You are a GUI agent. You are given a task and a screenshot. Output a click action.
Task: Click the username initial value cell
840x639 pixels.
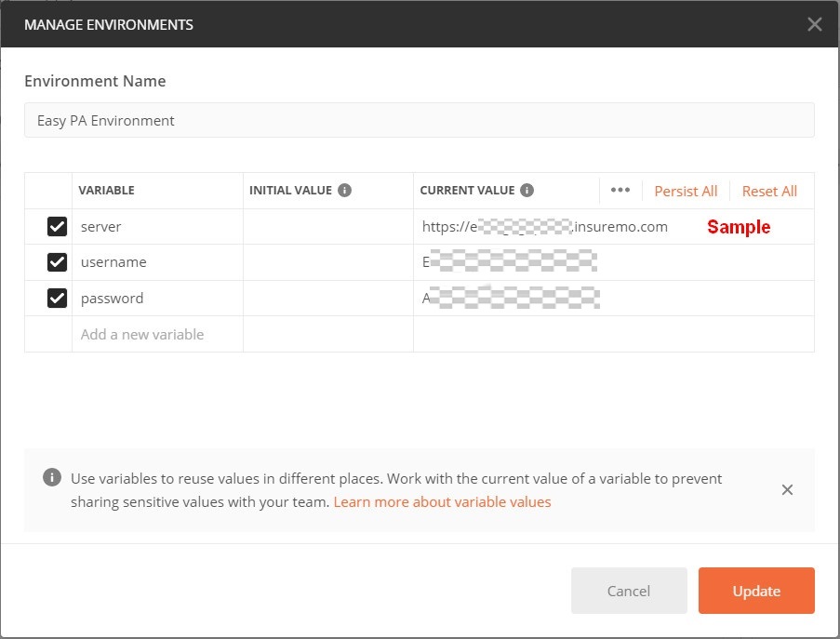328,262
